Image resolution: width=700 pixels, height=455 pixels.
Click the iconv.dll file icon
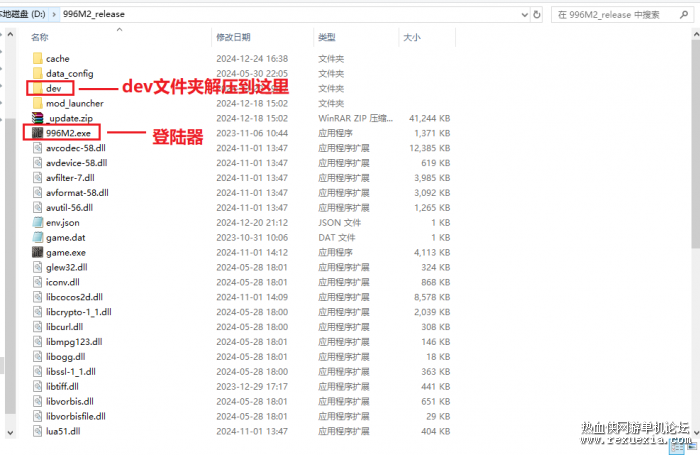(x=38, y=282)
